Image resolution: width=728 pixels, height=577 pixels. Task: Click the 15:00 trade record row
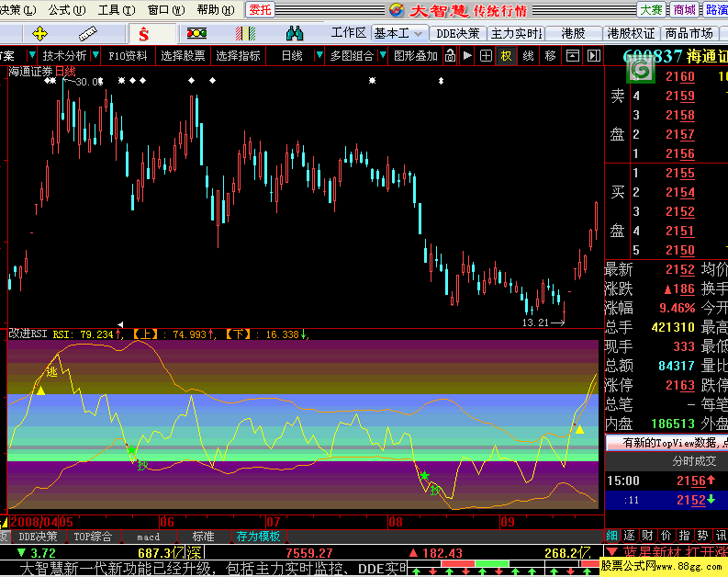pyautogui.click(x=666, y=481)
